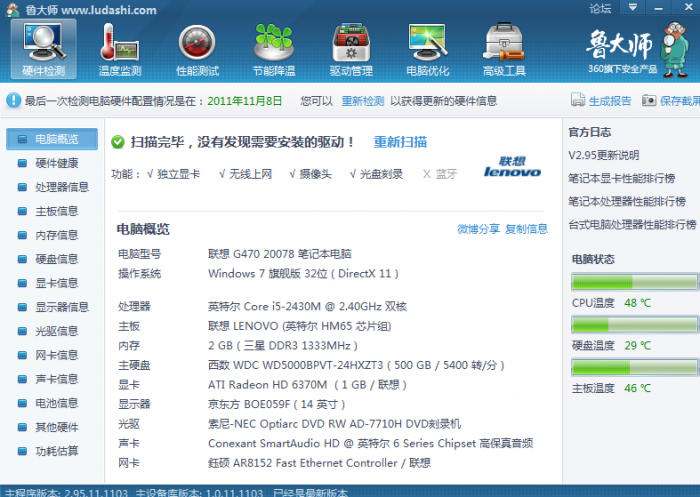Open 节能降温 clover energy saving icon
This screenshot has width=700, height=497.
[x=274, y=49]
